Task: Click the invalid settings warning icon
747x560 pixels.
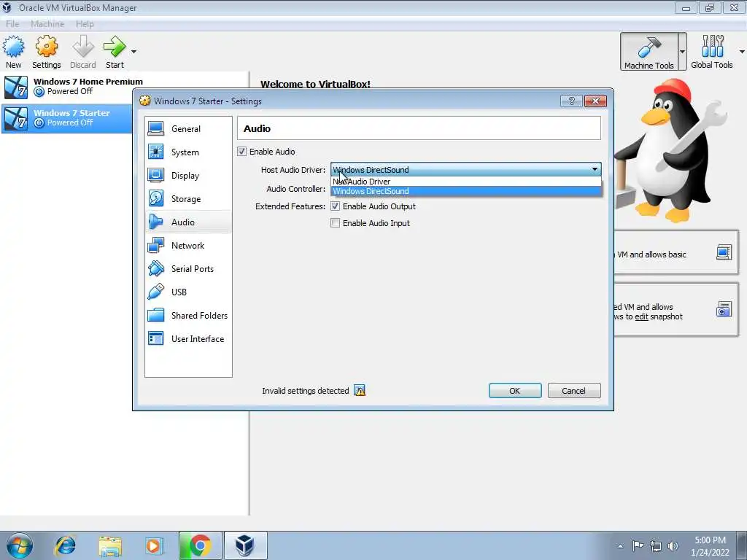Action: pos(360,391)
